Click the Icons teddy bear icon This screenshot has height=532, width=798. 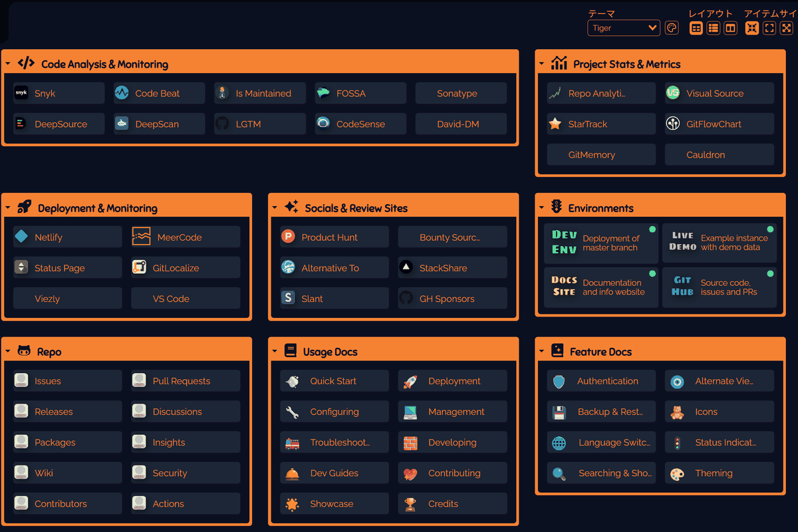[x=677, y=412]
